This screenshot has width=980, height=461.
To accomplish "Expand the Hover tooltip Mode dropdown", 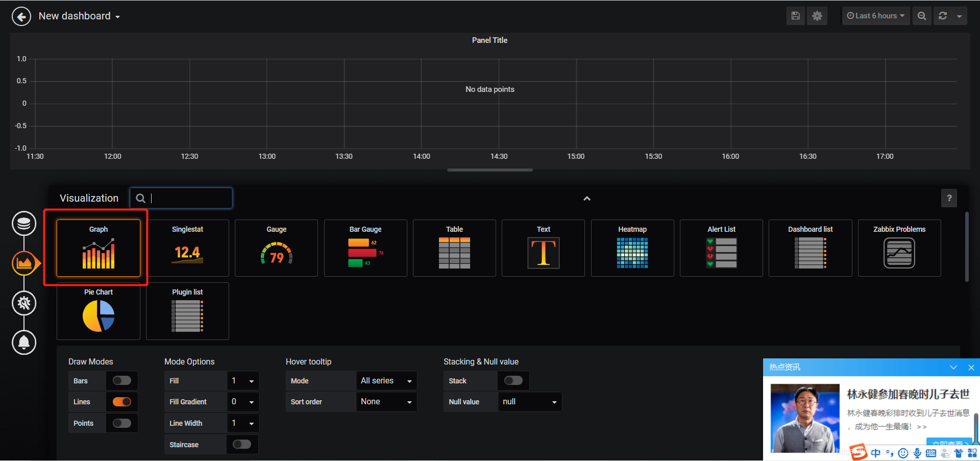I will point(386,381).
